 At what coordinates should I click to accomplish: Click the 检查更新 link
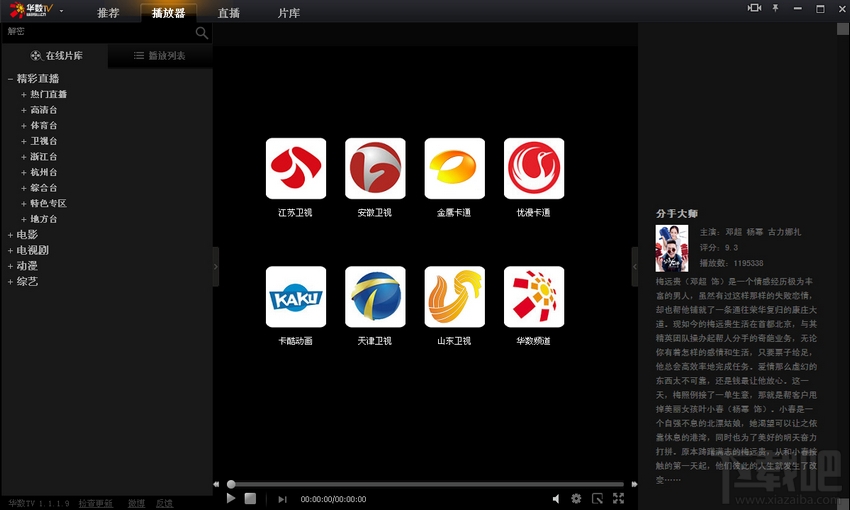tap(95, 503)
